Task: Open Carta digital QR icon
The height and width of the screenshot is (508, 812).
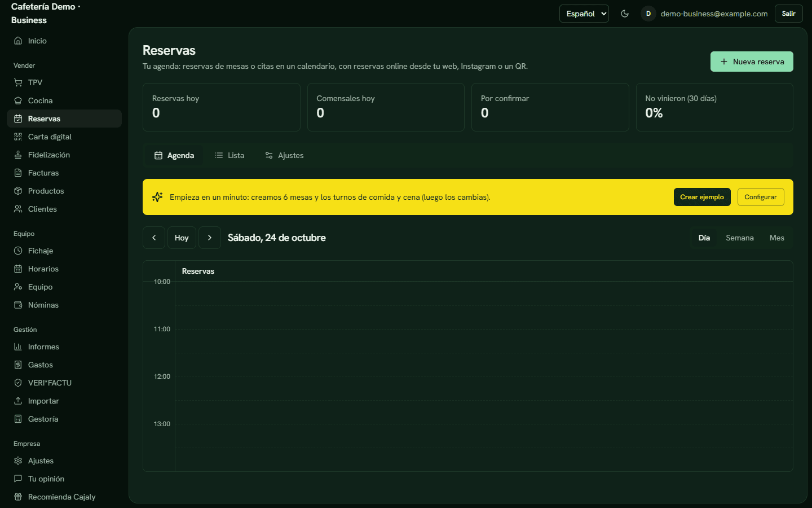Action: click(18, 137)
